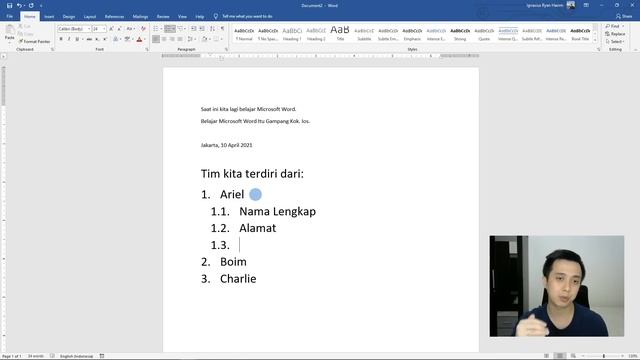The image size is (640, 360).
Task: Open the Select dropdown
Action: click(615, 42)
